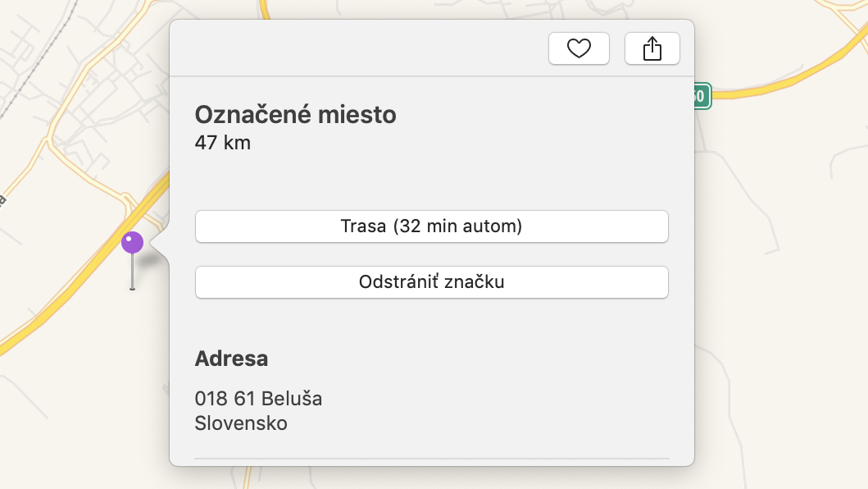Click the grey needle of the purple pin
Screen dimensions: 868x489
(132, 272)
